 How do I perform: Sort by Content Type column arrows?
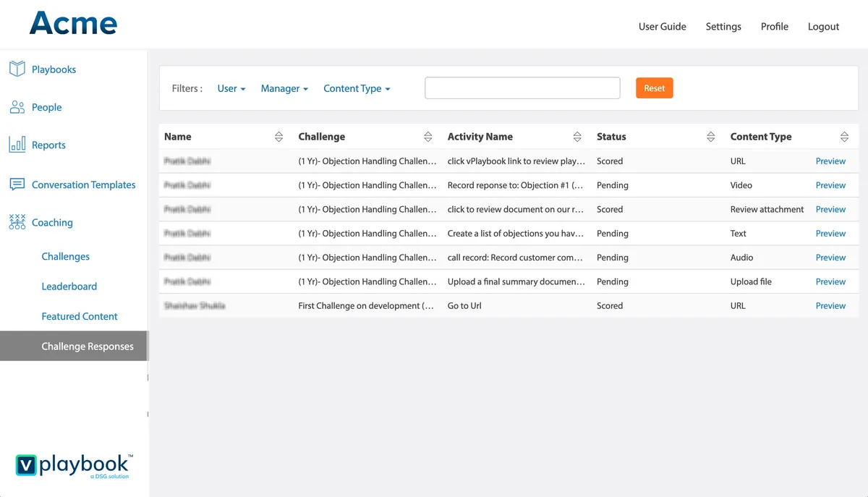click(844, 137)
